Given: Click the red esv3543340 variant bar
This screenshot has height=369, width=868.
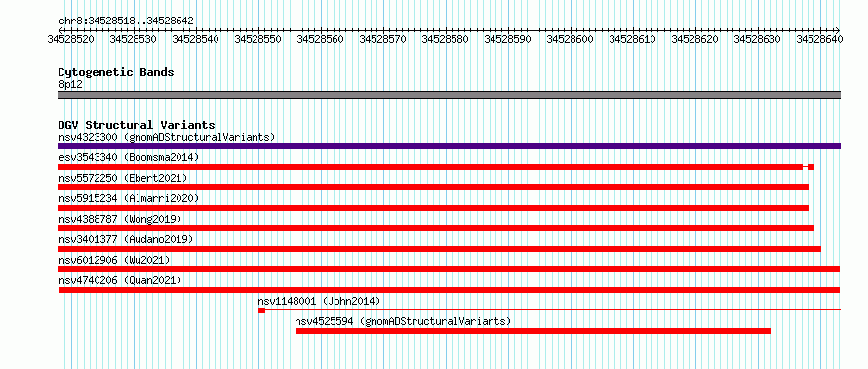Looking at the screenshot, I should [436, 167].
